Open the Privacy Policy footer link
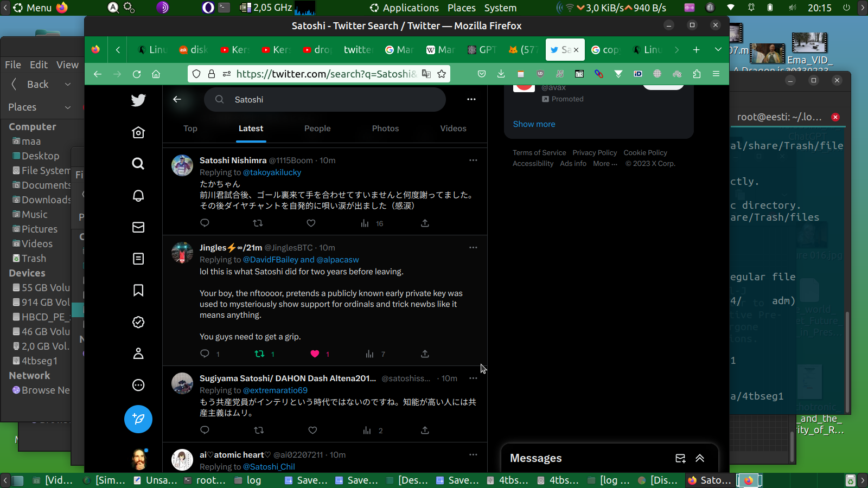This screenshot has width=868, height=488. pyautogui.click(x=595, y=153)
